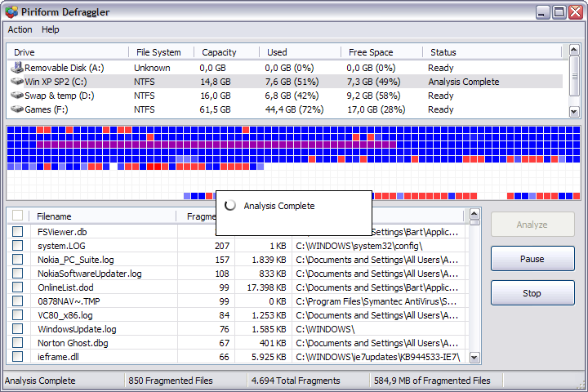Image resolution: width=588 pixels, height=392 pixels.
Task: Click the Removable Disk (A:) drive icon
Action: tap(17, 68)
